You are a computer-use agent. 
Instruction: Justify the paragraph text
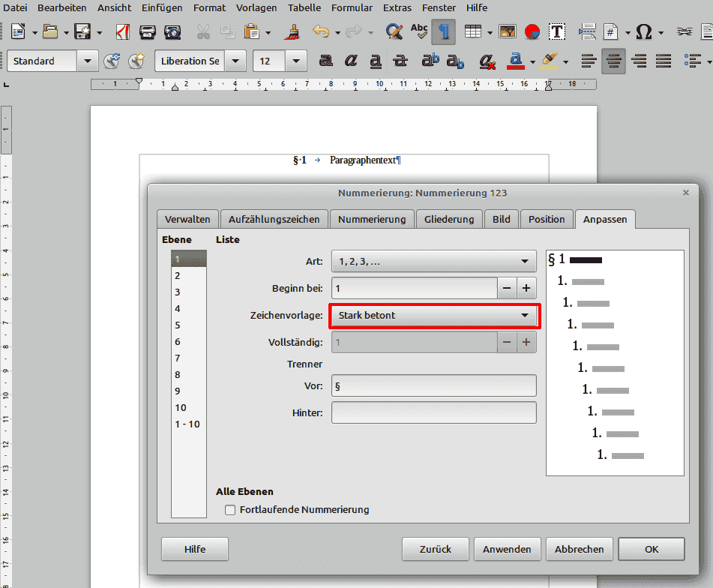coord(664,61)
